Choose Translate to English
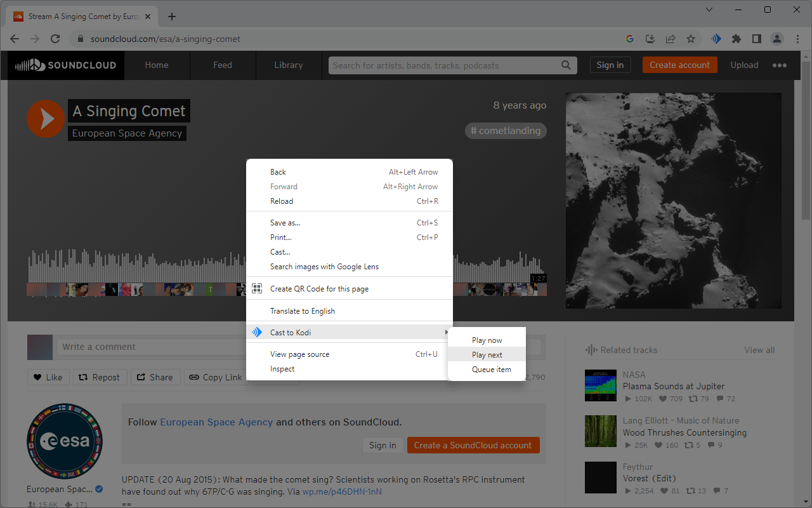This screenshot has height=508, width=812. pos(350,311)
